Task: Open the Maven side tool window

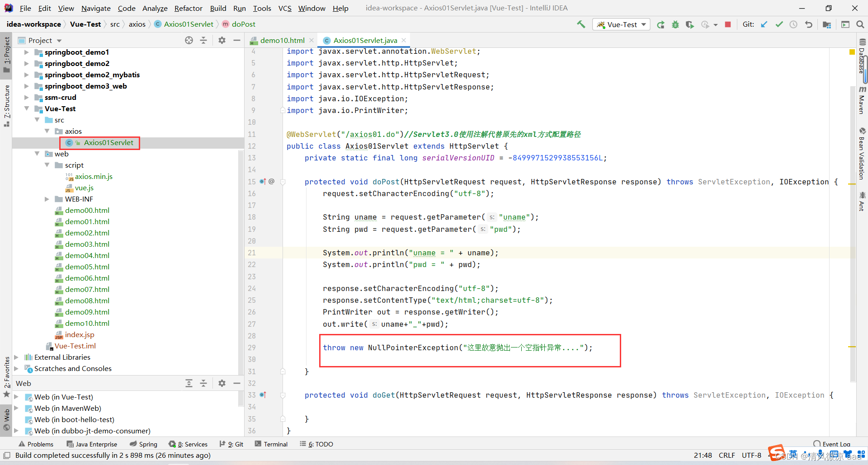Action: [x=862, y=100]
